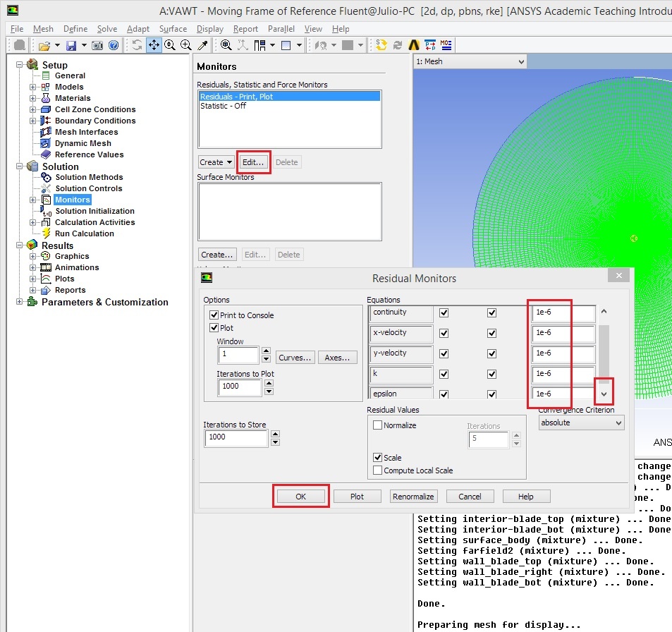Click the save (floppy disk) toolbar icon
672x632 pixels.
coord(71,45)
